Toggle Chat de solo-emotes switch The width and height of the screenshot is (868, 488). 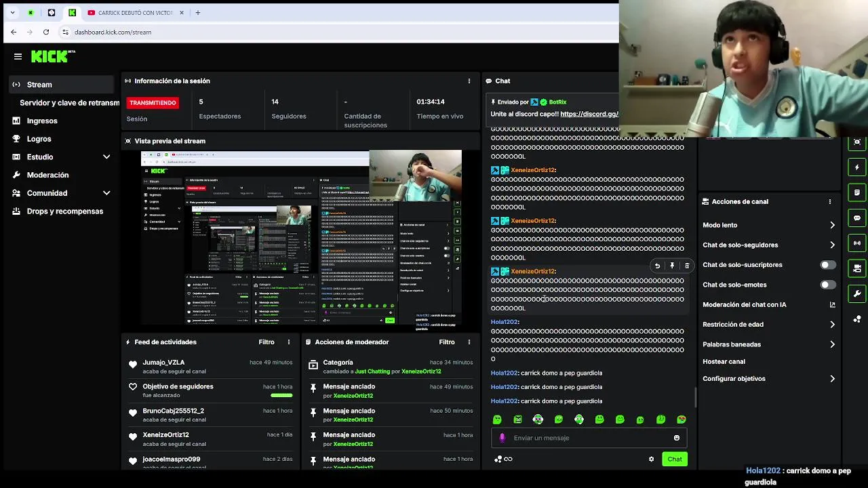coord(828,285)
